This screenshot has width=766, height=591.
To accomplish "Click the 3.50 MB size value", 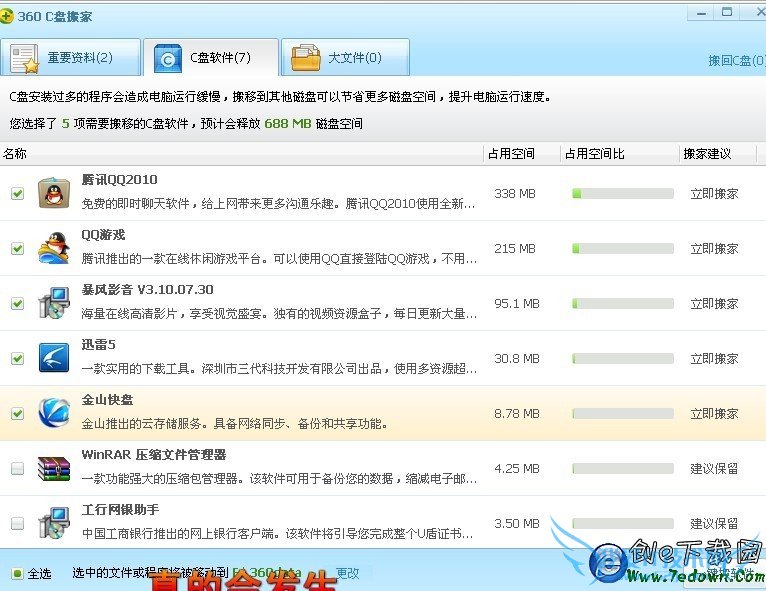I will coord(517,524).
